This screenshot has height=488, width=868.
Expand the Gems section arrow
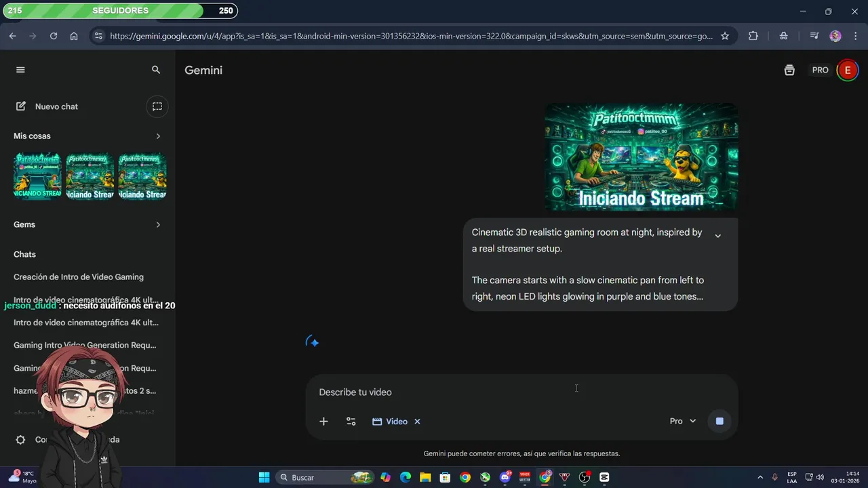coord(158,224)
